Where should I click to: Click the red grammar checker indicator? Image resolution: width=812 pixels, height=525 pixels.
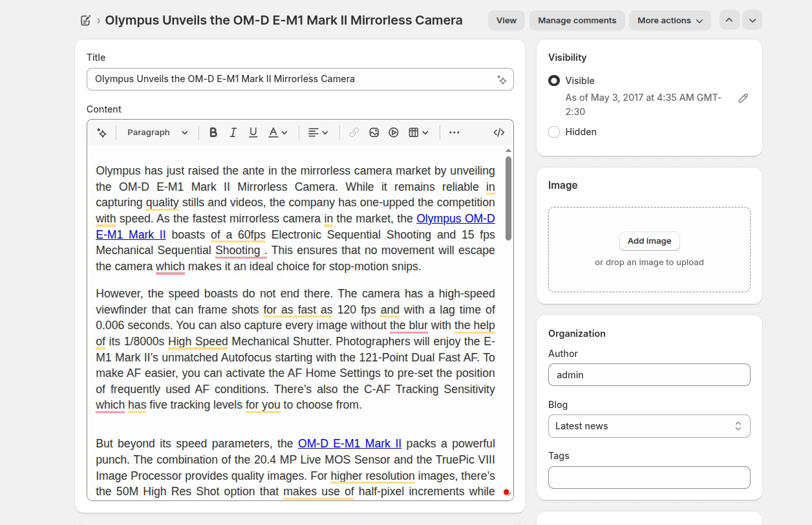[x=507, y=493]
